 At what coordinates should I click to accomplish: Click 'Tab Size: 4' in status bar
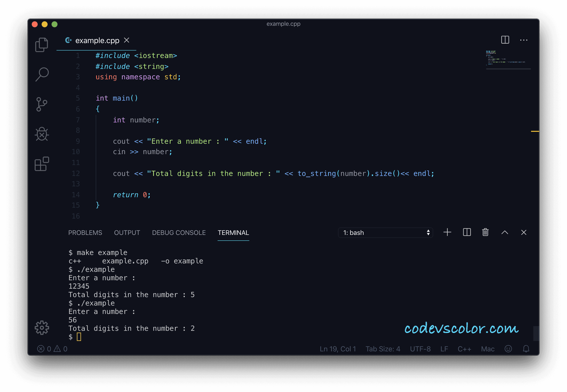pyautogui.click(x=383, y=349)
